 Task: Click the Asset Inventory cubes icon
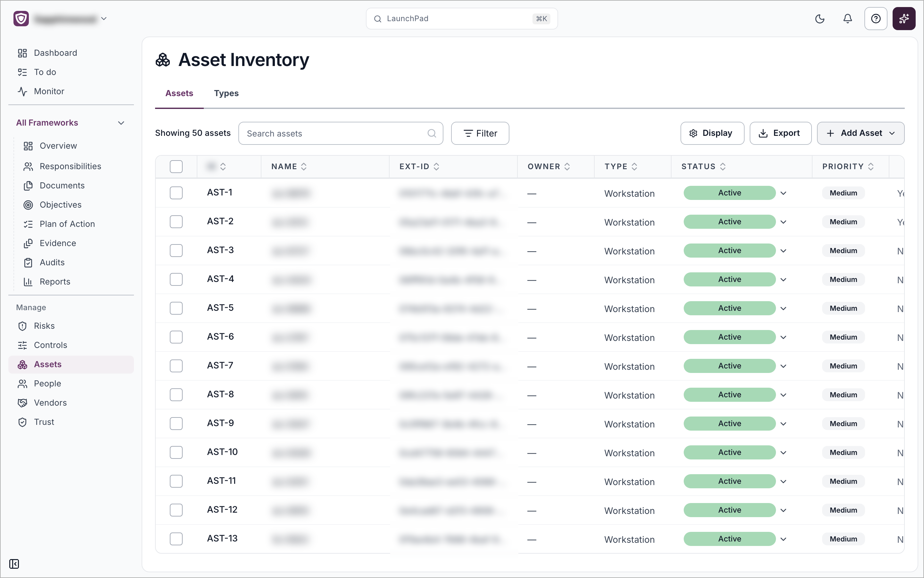click(x=163, y=60)
